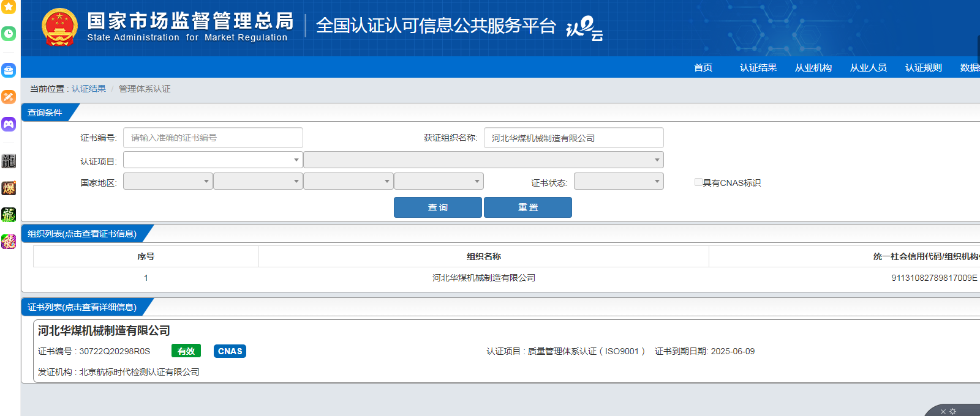
Task: Click the 组织名称 column header
Action: [484, 256]
